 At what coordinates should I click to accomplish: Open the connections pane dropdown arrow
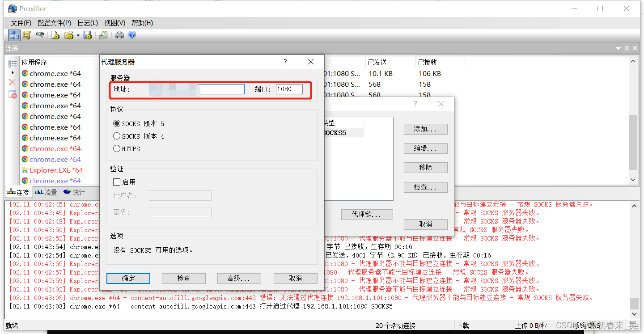[618, 48]
